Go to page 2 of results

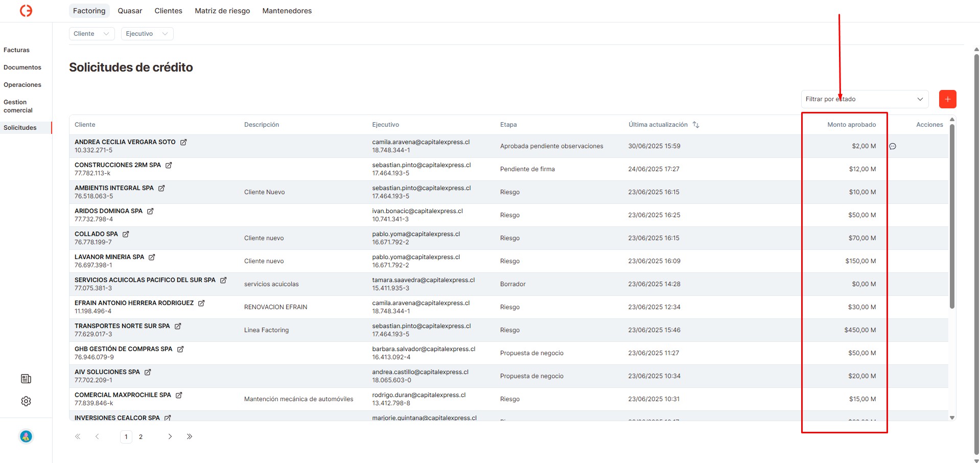[x=141, y=437]
